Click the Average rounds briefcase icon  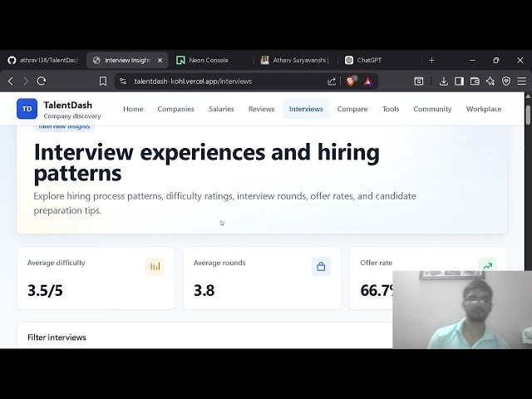(321, 266)
